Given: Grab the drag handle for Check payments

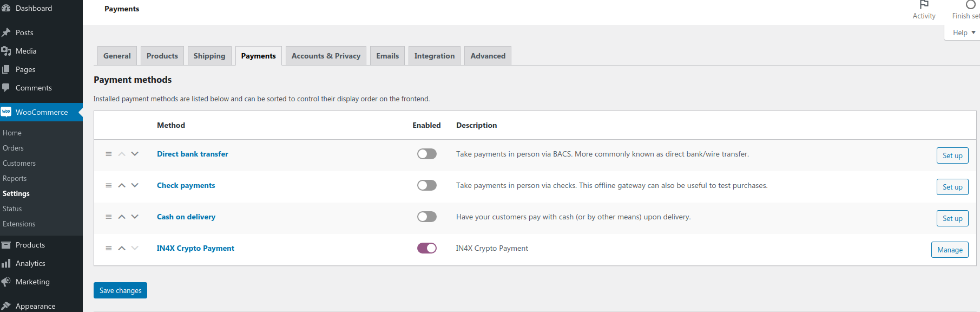Looking at the screenshot, I should 109,185.
